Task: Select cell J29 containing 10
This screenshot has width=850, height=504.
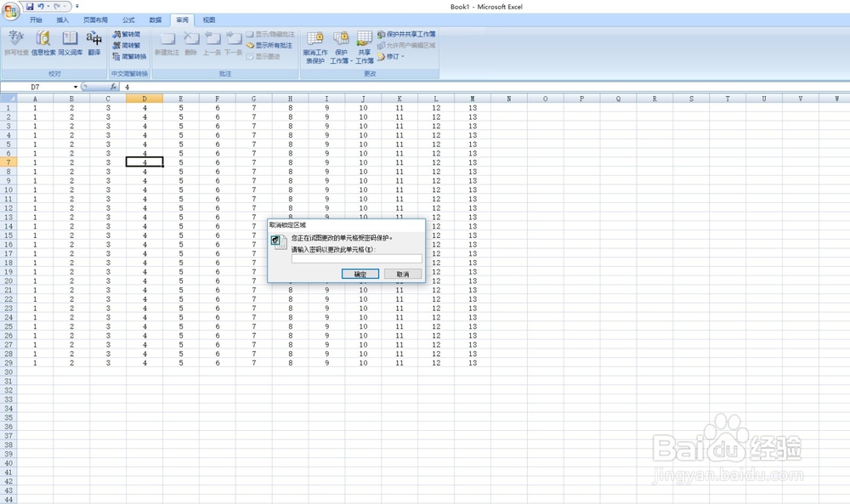Action: tap(363, 363)
